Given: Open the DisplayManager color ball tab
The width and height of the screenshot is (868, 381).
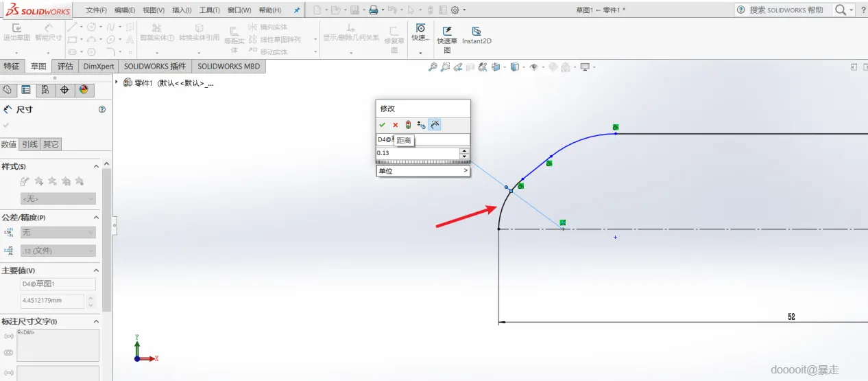Looking at the screenshot, I should click(x=84, y=90).
